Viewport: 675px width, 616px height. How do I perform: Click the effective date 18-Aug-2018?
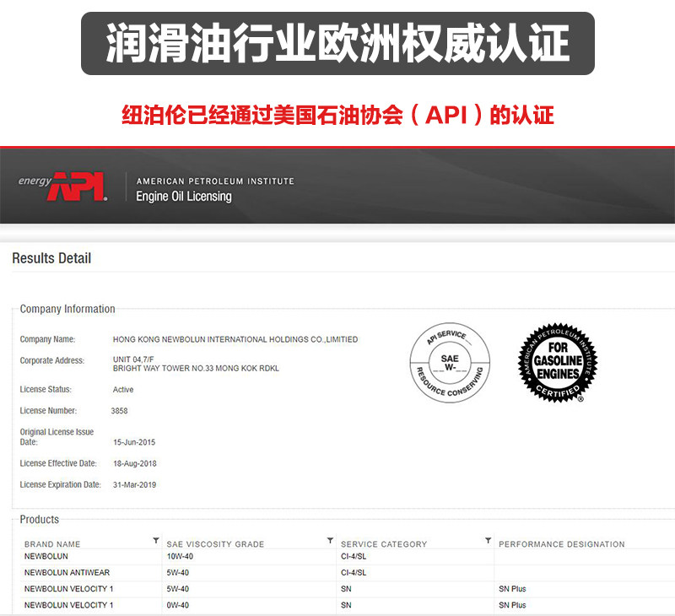coord(135,463)
